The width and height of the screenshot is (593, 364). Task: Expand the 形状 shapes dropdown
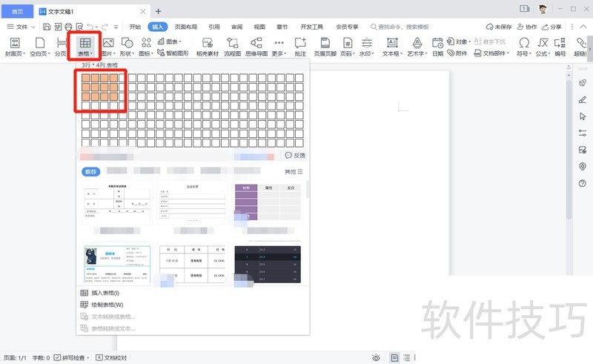click(127, 53)
